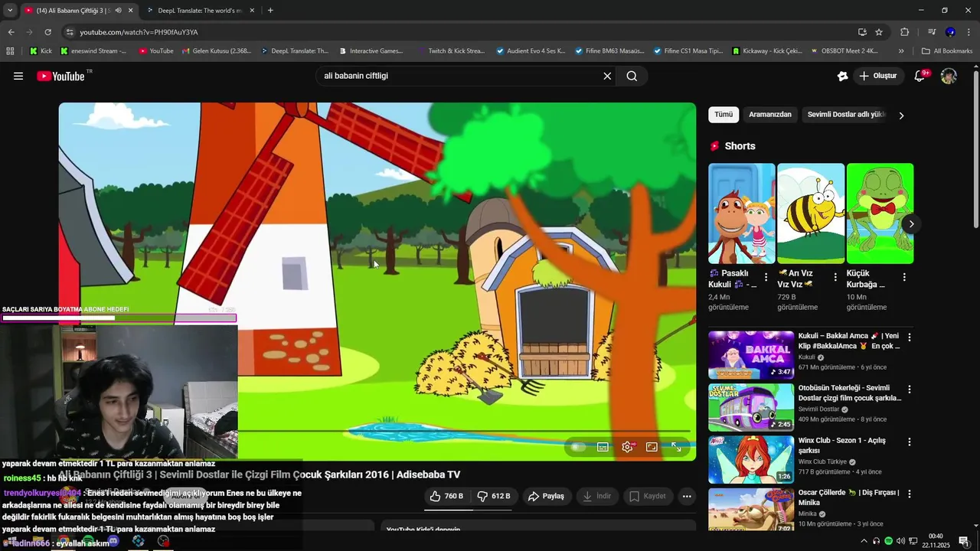
Task: View site information icon in address bar
Action: [x=70, y=32]
